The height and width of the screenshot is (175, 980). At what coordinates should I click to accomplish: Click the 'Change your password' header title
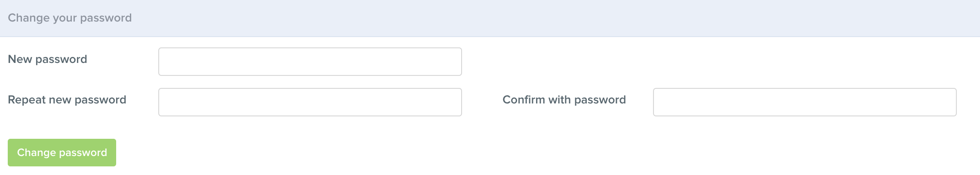click(70, 18)
